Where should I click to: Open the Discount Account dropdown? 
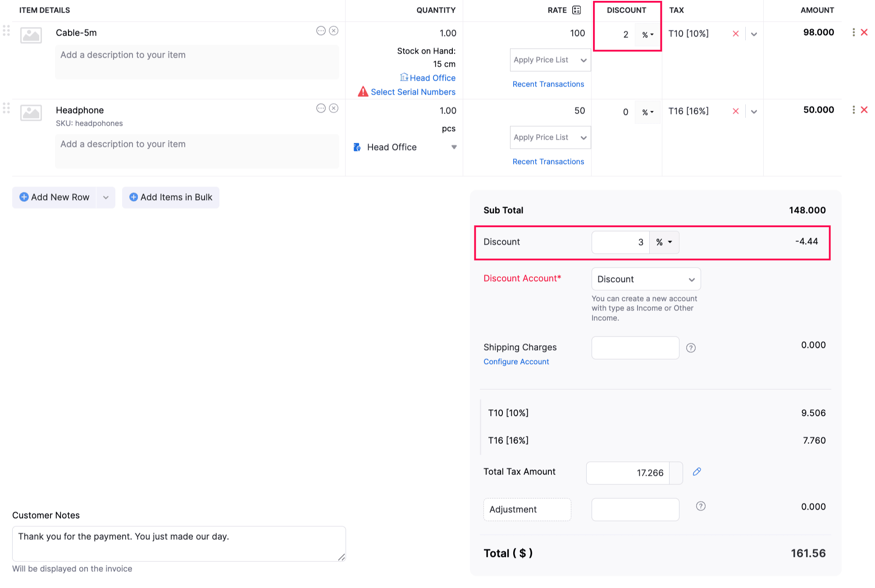646,279
